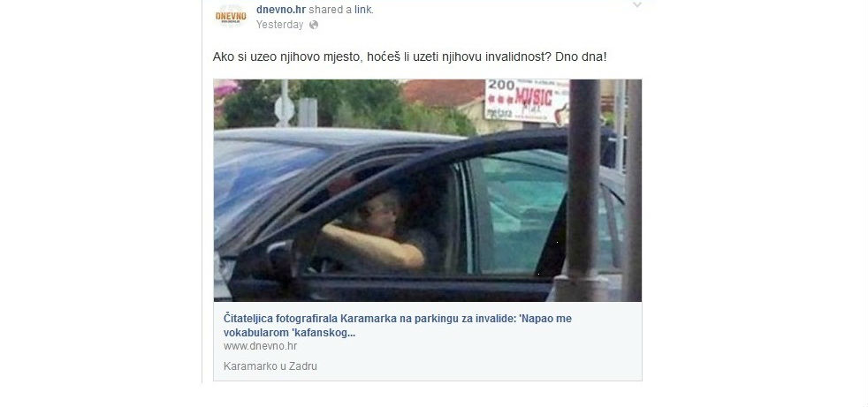Click headline's second line 'vokabularom kafanskog'
Screen dimensions: 868x407
pos(289,333)
